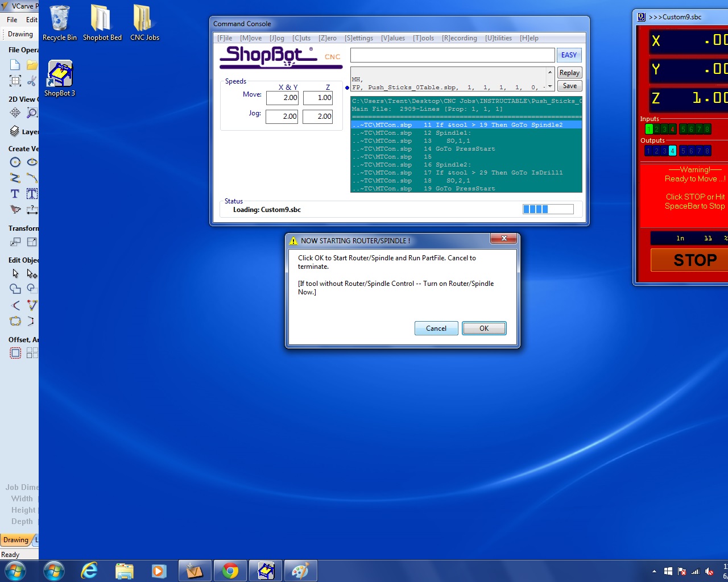Toggle Output 2 in the position window
This screenshot has width=728, height=582.
656,151
